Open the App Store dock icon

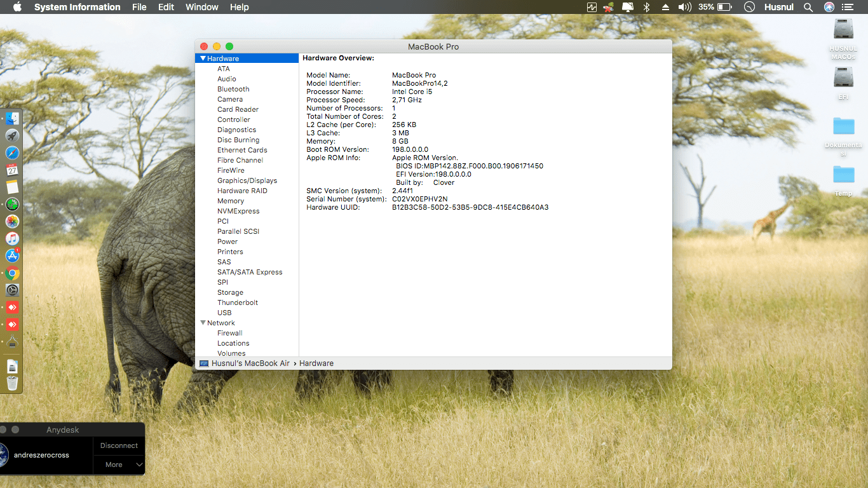coord(11,255)
